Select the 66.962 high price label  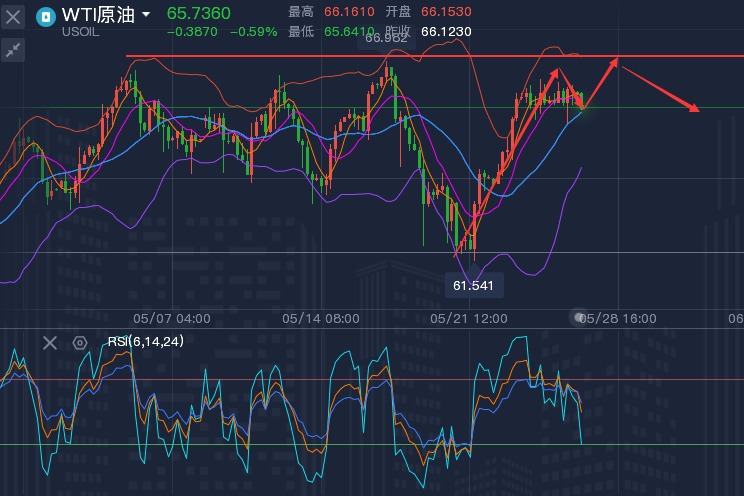coord(386,38)
